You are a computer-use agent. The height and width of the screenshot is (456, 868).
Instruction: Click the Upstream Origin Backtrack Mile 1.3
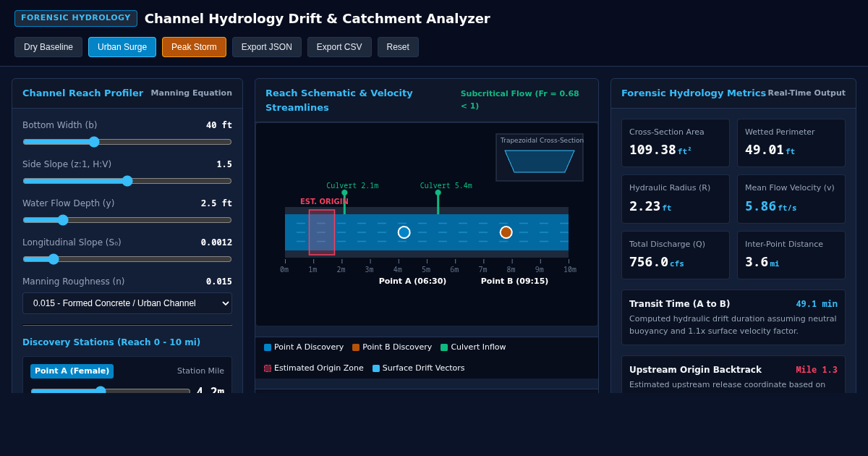(x=817, y=370)
